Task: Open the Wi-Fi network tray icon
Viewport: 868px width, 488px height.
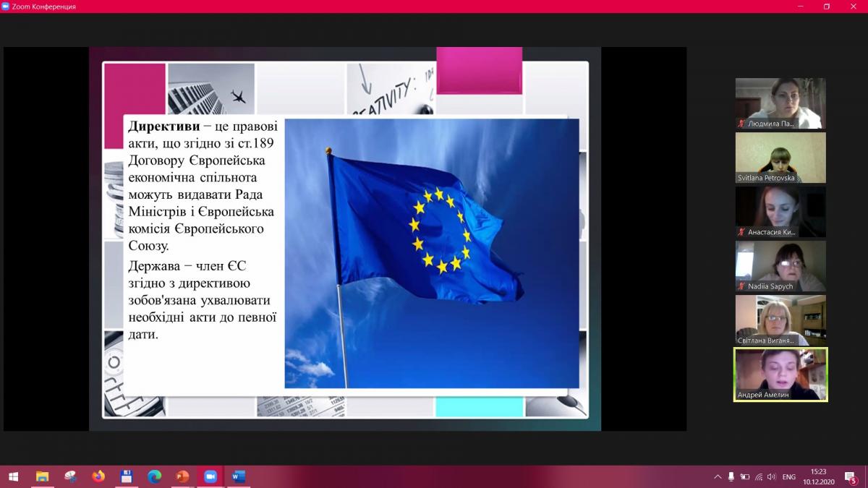Action: point(757,476)
